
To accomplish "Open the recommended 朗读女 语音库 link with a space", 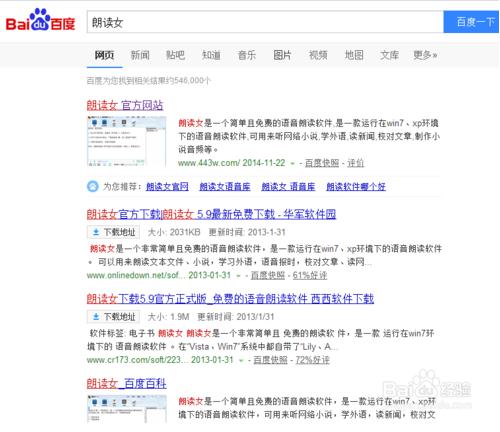I will (x=288, y=187).
